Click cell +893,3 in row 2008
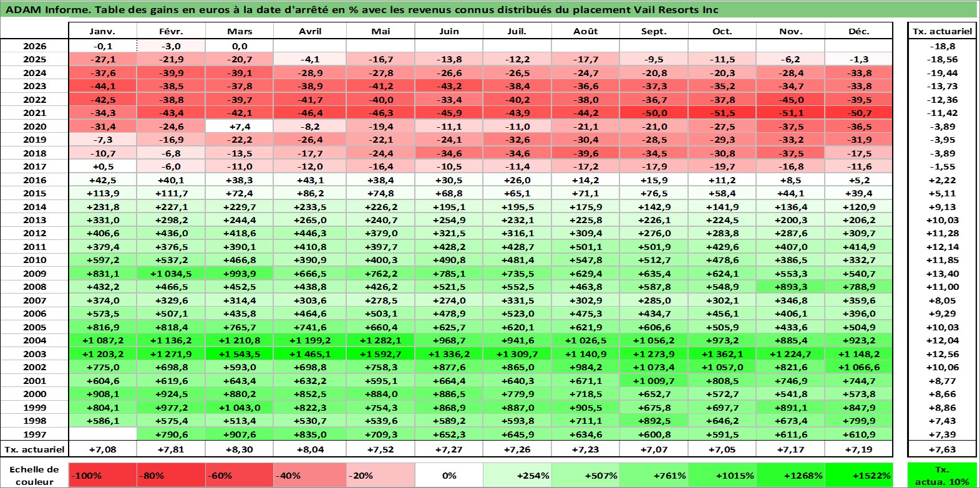980x488 pixels. (x=790, y=287)
